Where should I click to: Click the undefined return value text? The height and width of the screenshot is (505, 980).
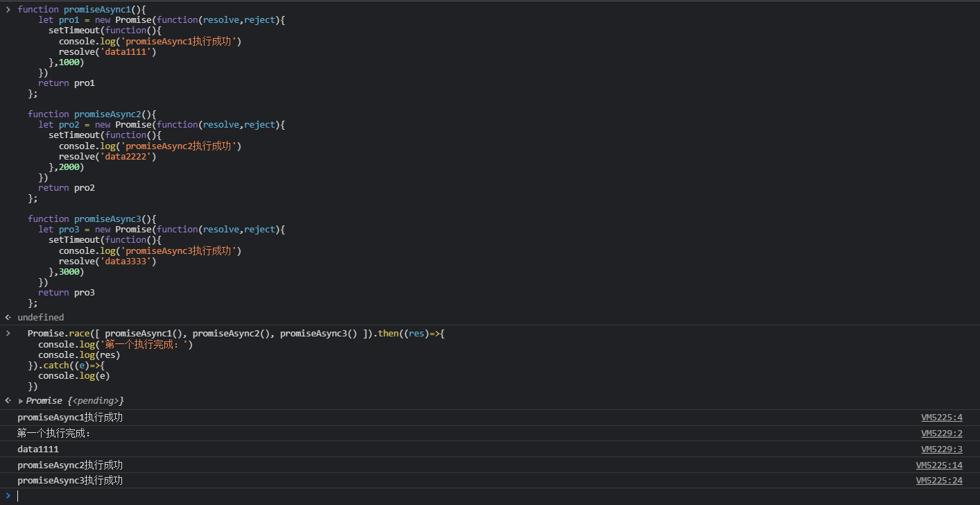tap(41, 317)
